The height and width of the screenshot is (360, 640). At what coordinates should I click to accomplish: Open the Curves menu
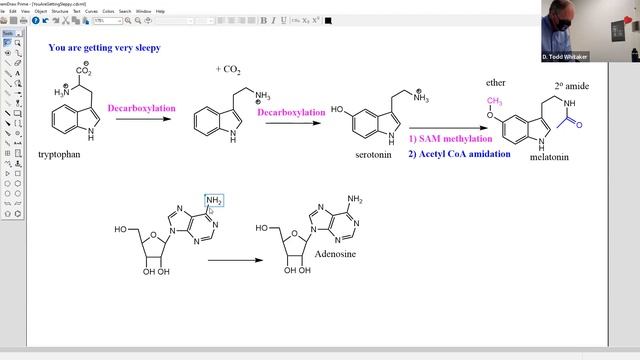[91, 11]
